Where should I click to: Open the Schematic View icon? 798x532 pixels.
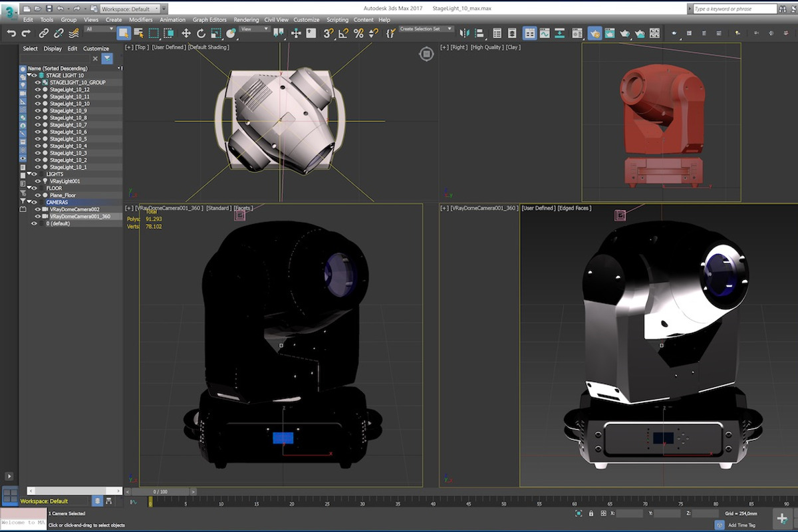(x=559, y=33)
